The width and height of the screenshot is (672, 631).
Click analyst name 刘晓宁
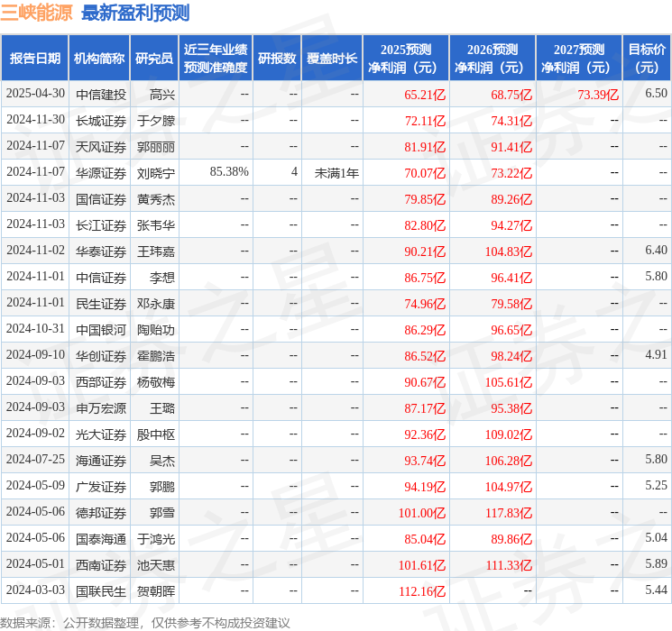click(x=155, y=172)
